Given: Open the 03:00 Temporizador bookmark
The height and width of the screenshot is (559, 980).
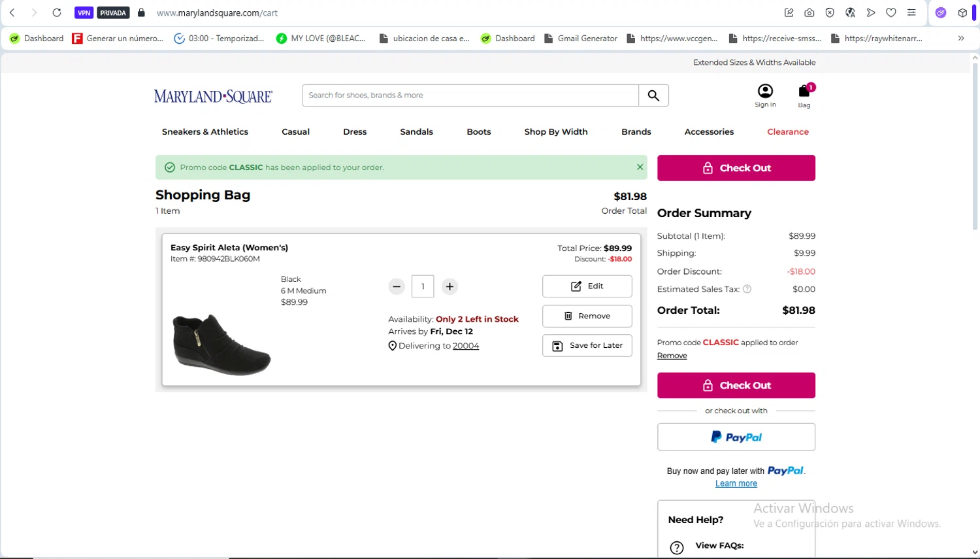Looking at the screenshot, I should pyautogui.click(x=220, y=39).
